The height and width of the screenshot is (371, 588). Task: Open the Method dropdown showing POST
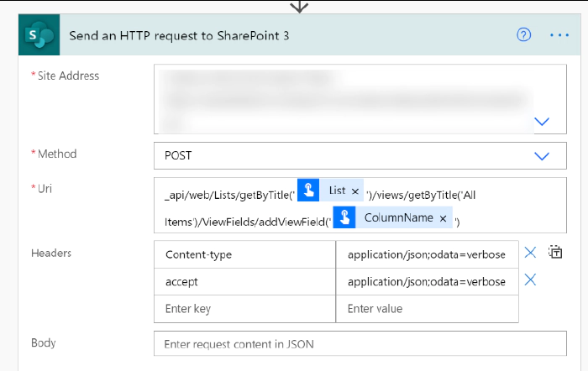pos(542,156)
